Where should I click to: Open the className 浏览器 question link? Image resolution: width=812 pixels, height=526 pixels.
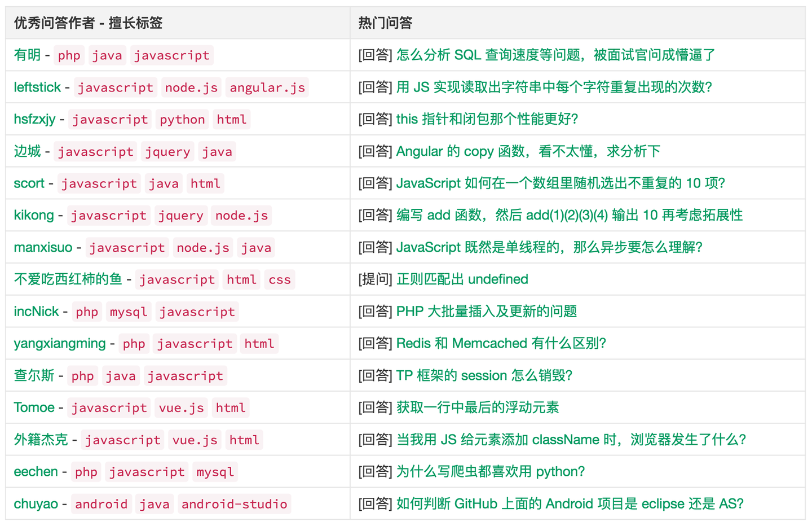point(571,440)
